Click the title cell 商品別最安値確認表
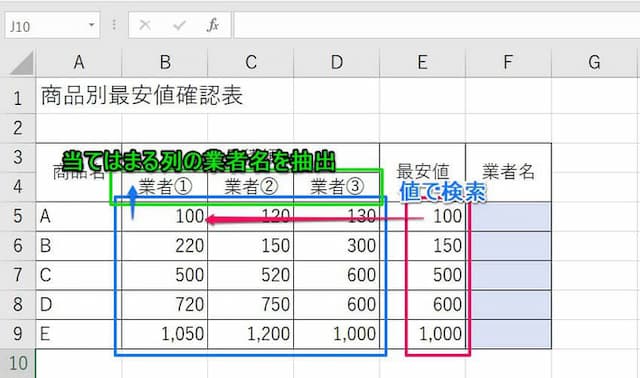640x378 pixels. tap(142, 96)
